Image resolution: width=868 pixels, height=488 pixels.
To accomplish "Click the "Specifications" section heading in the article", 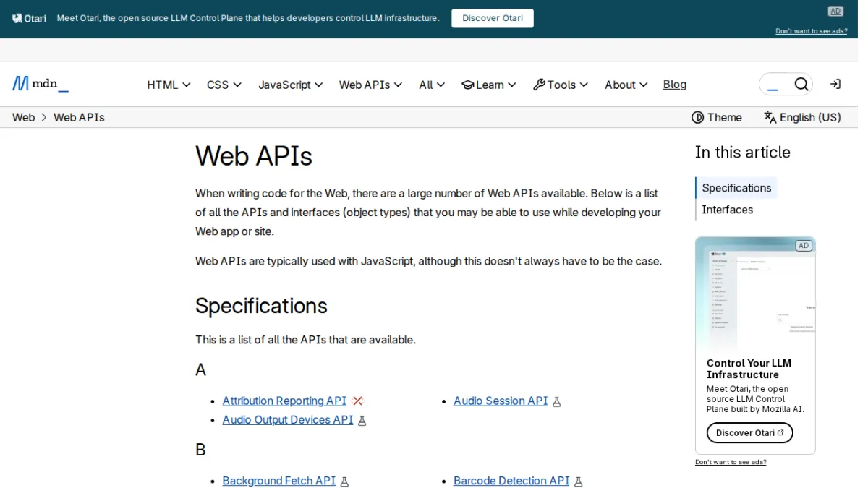I will tap(261, 306).
